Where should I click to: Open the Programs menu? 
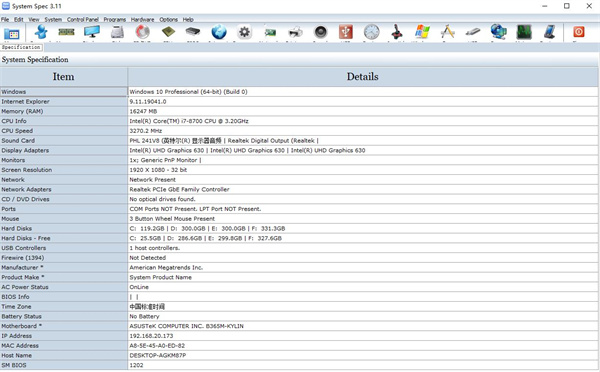pyautogui.click(x=115, y=19)
